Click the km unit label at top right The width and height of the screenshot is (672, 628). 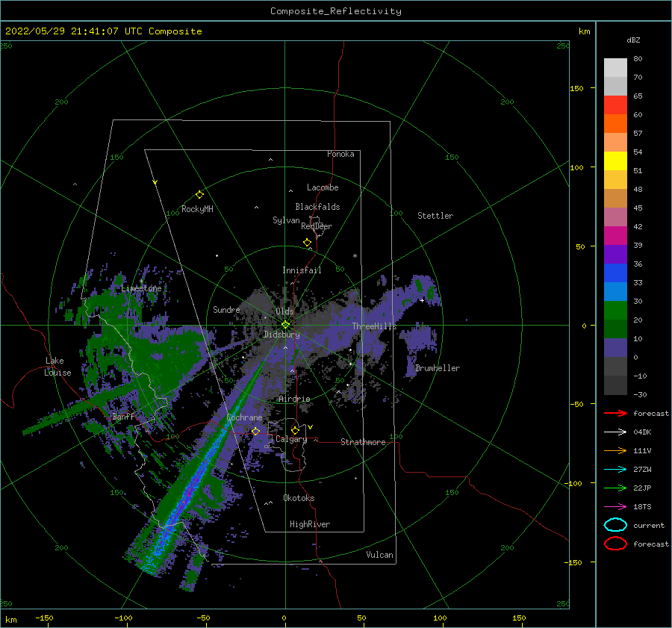584,31
